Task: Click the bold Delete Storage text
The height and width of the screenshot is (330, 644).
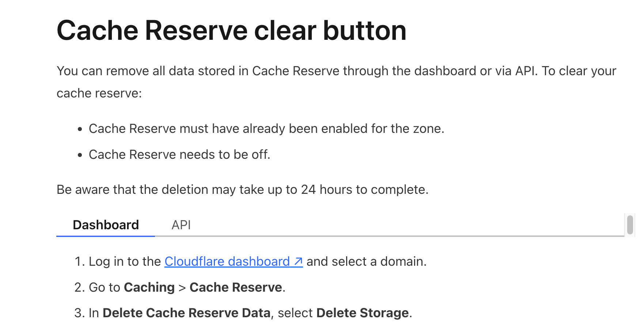Action: [363, 313]
